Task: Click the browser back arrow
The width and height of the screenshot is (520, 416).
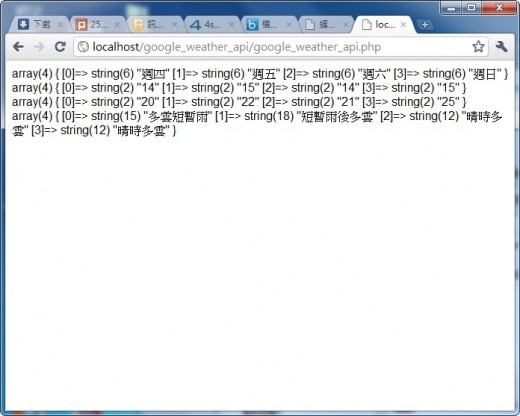Action: [x=18, y=47]
